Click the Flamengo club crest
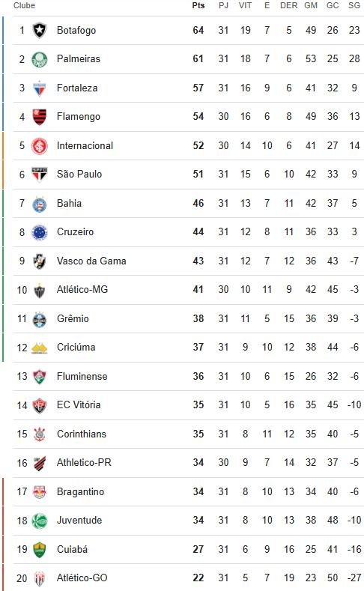 39,117
